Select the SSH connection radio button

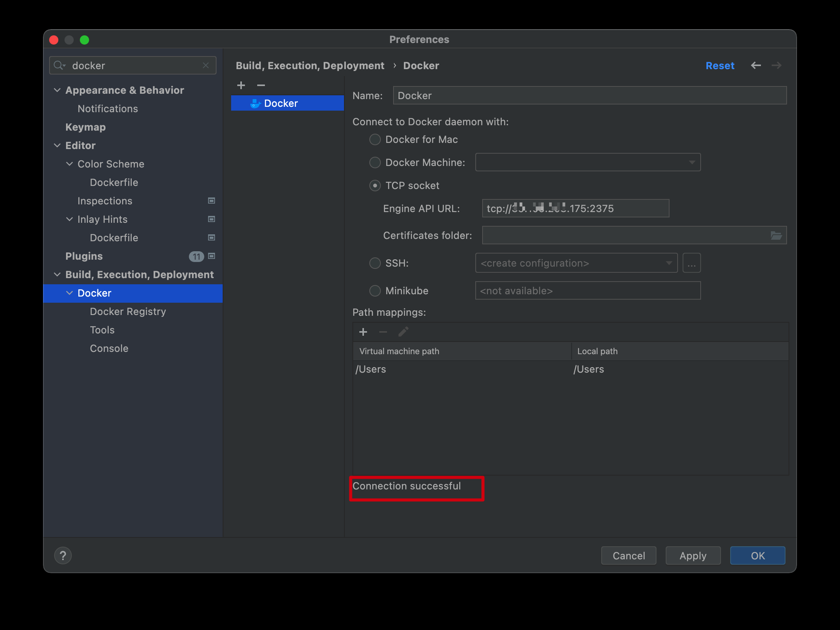click(x=375, y=263)
